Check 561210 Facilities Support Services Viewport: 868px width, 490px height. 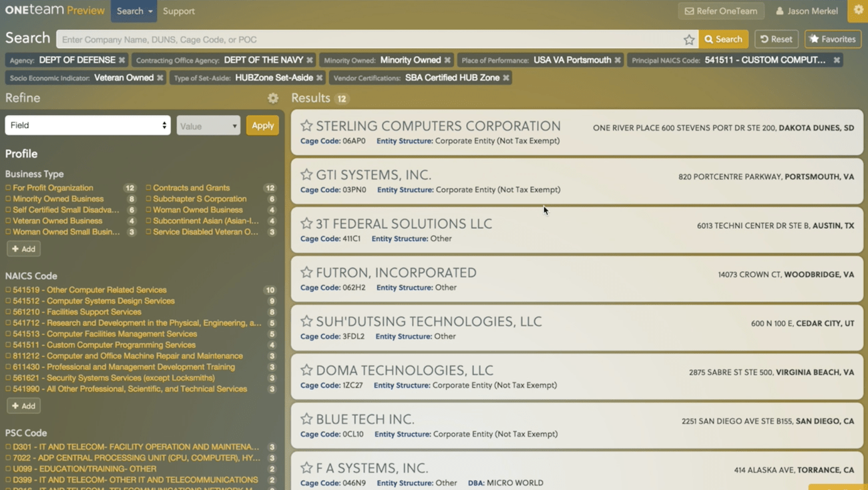tap(8, 312)
